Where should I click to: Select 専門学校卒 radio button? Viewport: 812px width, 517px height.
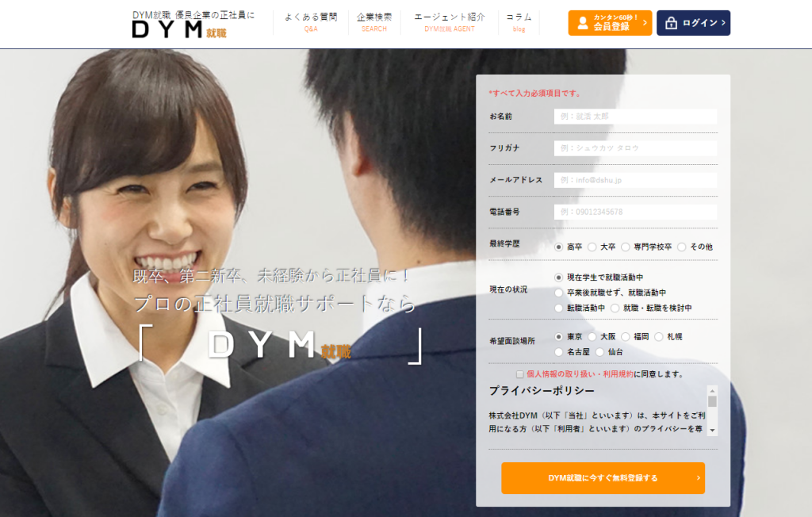626,247
